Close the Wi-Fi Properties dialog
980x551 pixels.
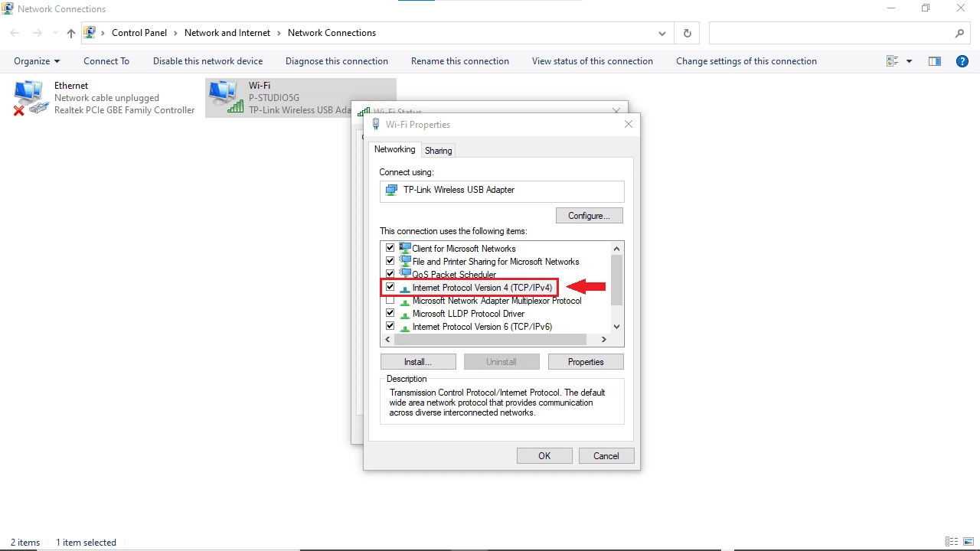(629, 124)
